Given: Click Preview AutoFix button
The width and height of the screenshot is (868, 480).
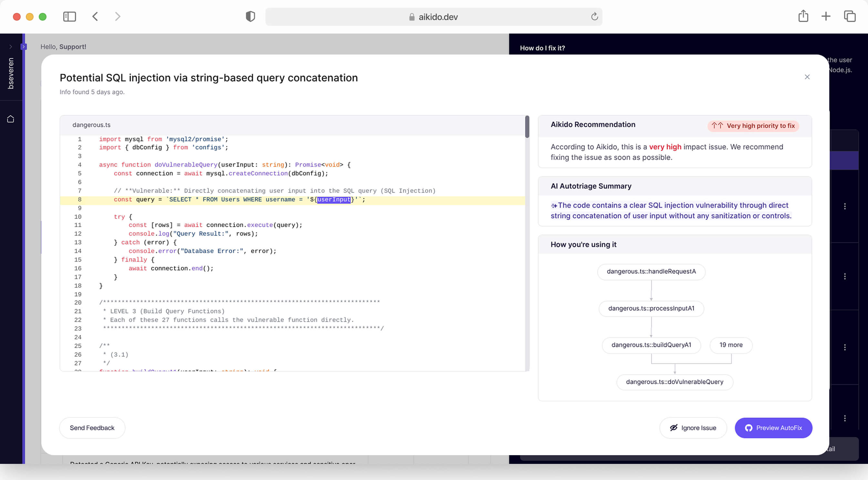Looking at the screenshot, I should click(x=773, y=428).
